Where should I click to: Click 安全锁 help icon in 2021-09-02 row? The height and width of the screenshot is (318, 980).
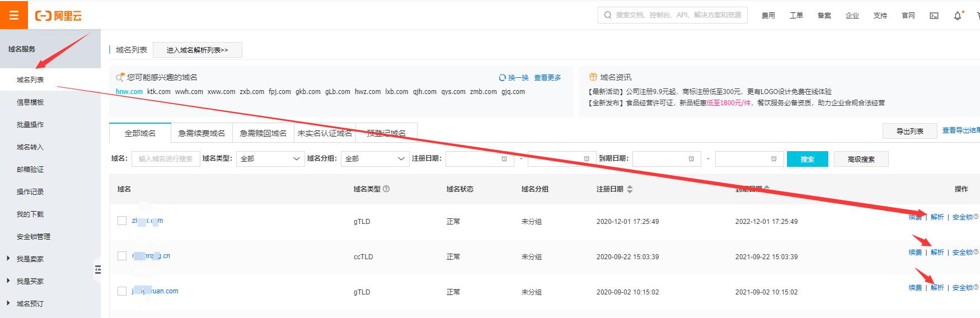click(976, 287)
